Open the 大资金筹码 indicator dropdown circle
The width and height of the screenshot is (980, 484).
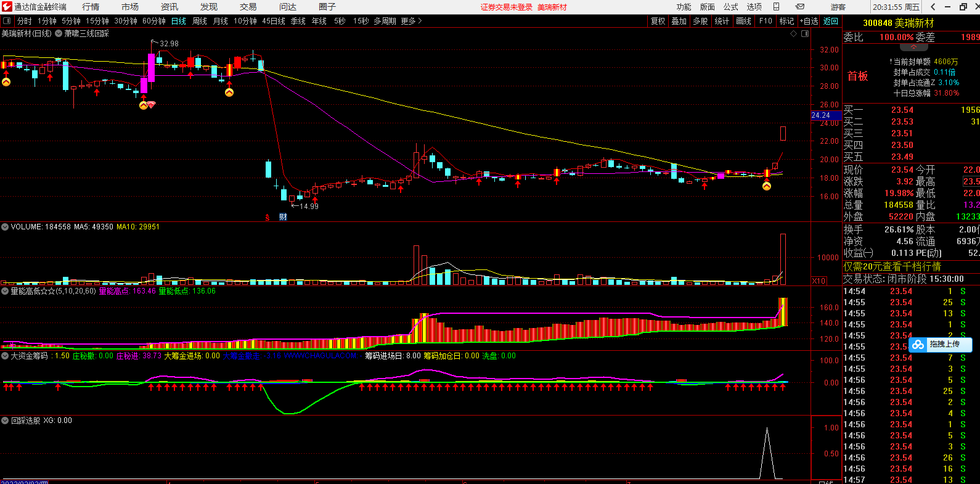click(5, 356)
